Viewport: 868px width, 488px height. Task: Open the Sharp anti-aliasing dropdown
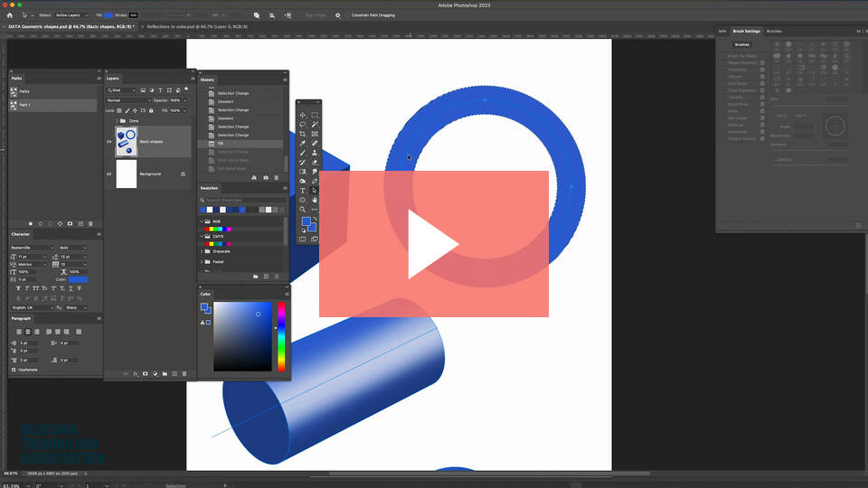(x=76, y=307)
